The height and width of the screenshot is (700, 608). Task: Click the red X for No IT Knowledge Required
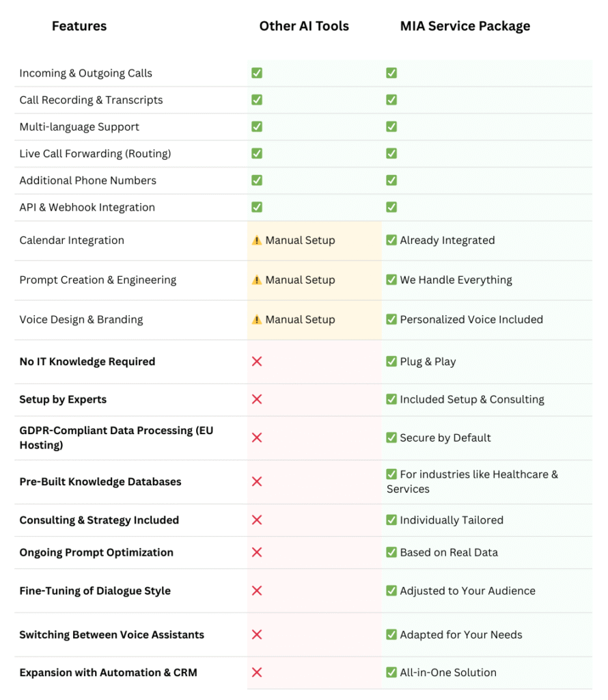[257, 362]
